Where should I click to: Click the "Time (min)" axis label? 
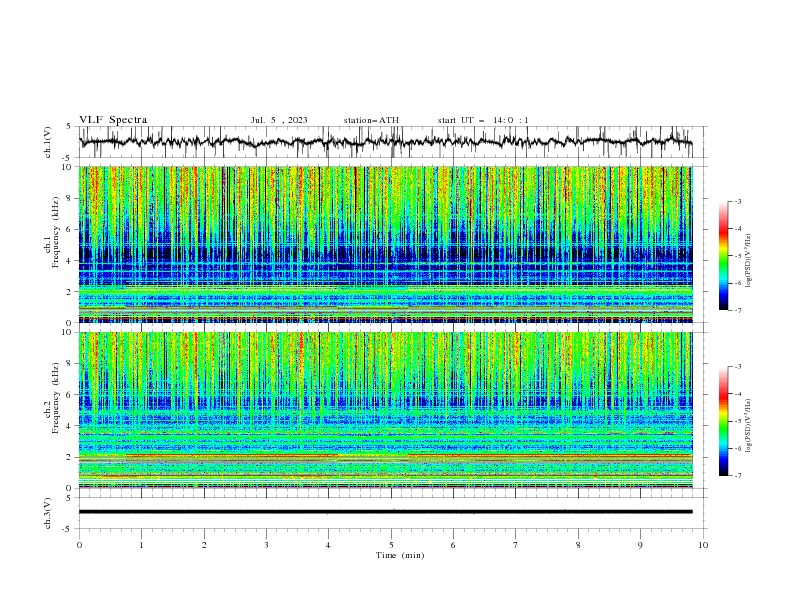pyautogui.click(x=400, y=555)
